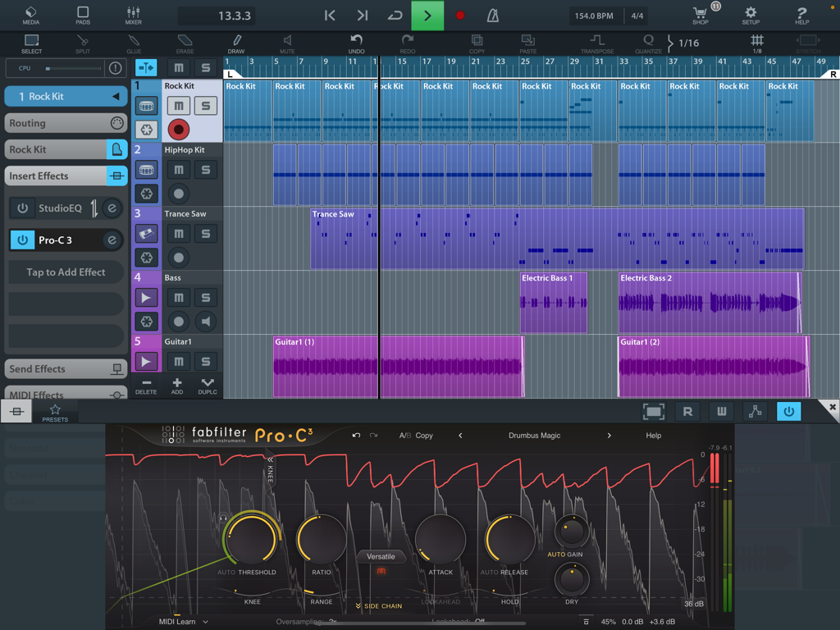Jump to the project end
840x630 pixels.
pos(363,16)
